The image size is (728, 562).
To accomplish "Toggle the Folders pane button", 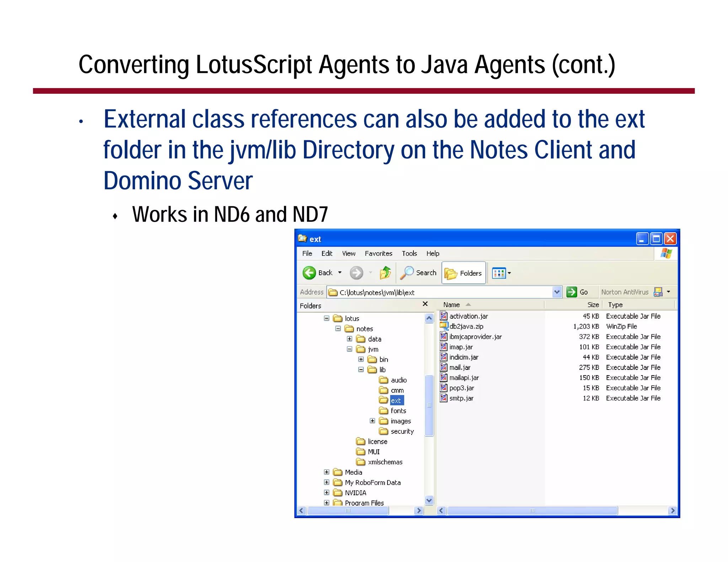I will tap(464, 273).
